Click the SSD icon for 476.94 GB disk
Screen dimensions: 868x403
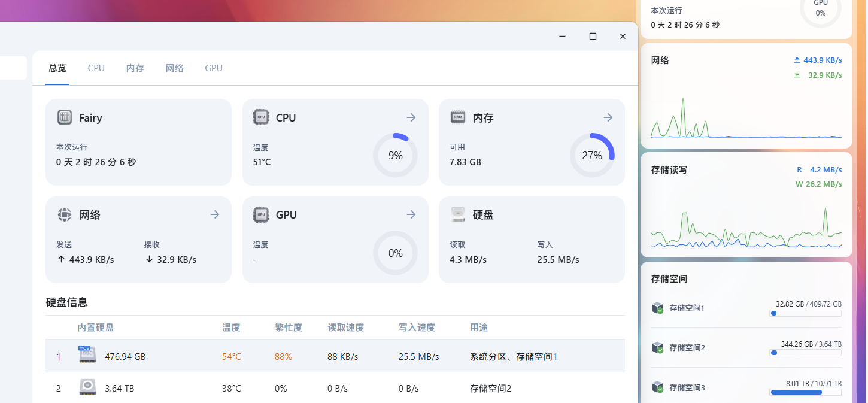87,354
